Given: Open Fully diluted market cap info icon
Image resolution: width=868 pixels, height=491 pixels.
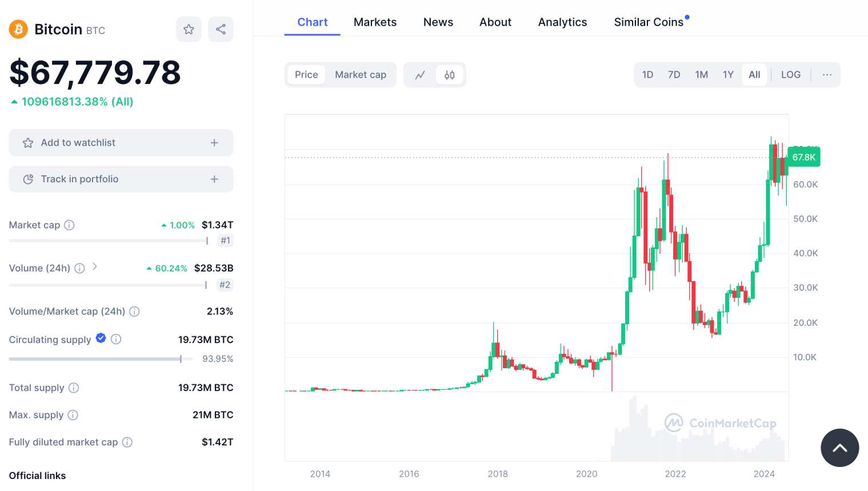Looking at the screenshot, I should click(x=127, y=442).
